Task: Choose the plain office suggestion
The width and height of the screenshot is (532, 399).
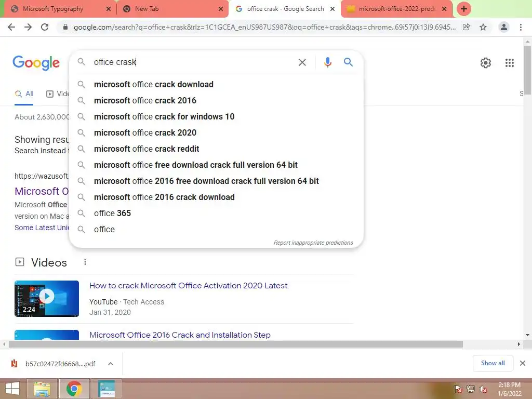Action: point(216,229)
